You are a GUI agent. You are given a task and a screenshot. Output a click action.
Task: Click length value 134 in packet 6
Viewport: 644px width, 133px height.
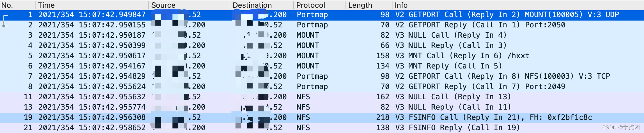pyautogui.click(x=383, y=66)
